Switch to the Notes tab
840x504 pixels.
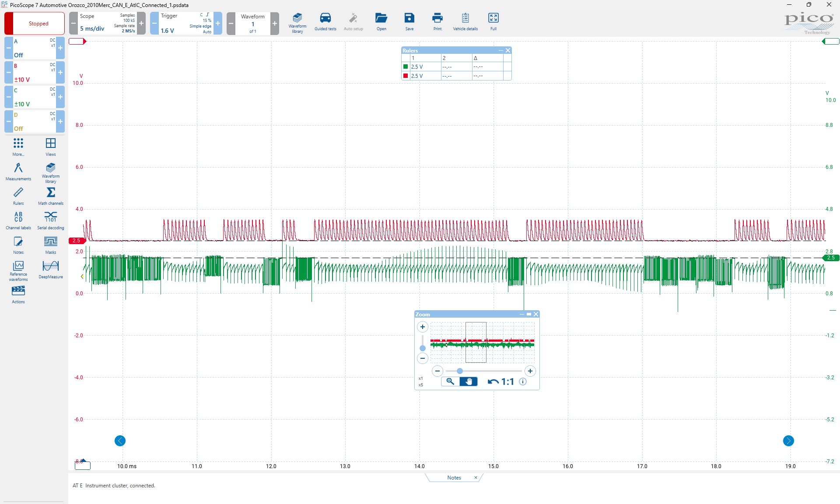coord(454,478)
